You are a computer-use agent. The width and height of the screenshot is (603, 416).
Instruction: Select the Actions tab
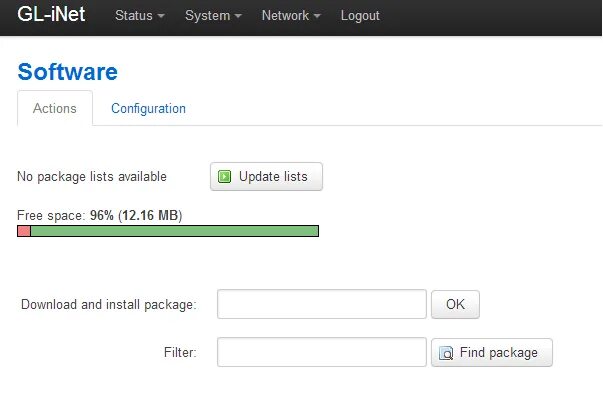pos(55,108)
